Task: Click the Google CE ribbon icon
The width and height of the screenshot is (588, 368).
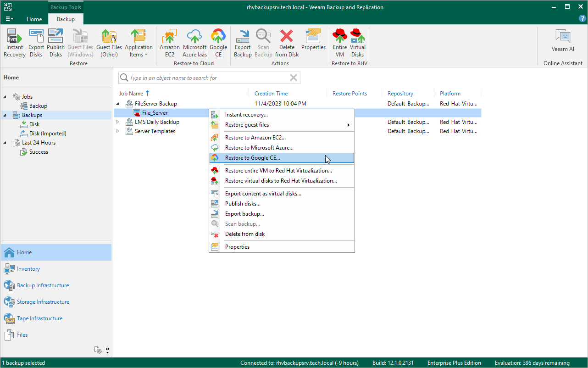Action: (x=218, y=43)
